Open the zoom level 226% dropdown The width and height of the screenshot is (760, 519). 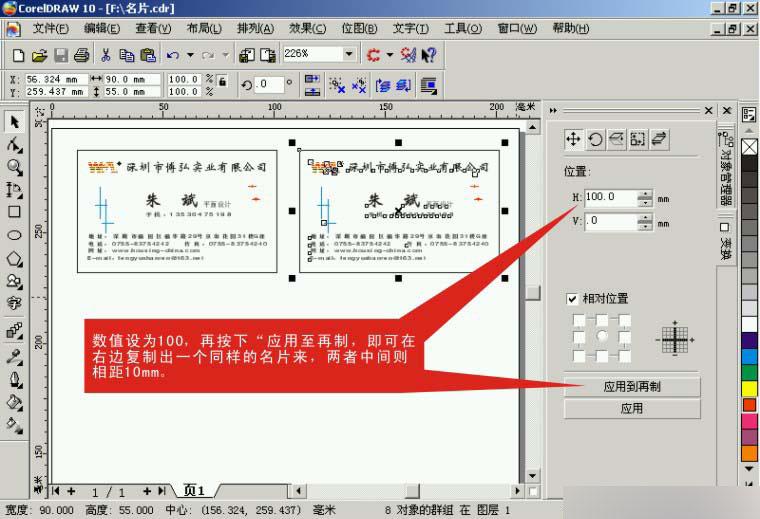[349, 54]
